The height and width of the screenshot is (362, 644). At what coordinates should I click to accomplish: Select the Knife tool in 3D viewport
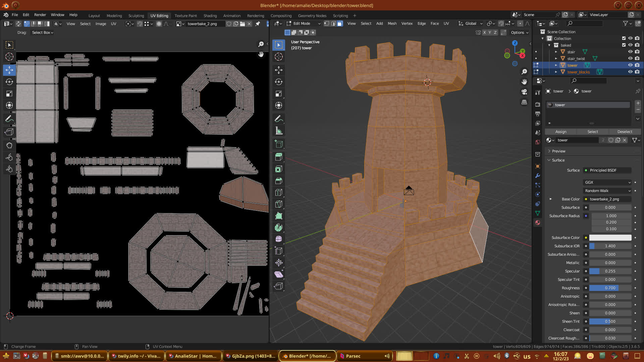(x=278, y=204)
